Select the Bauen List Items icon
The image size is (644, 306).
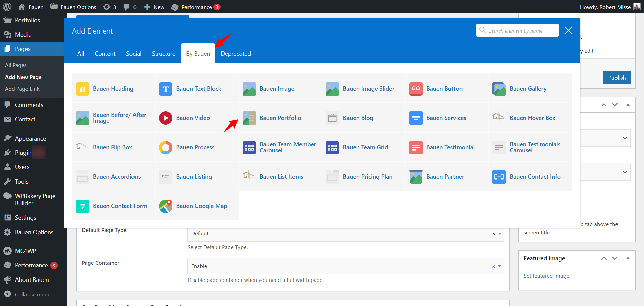click(x=249, y=175)
